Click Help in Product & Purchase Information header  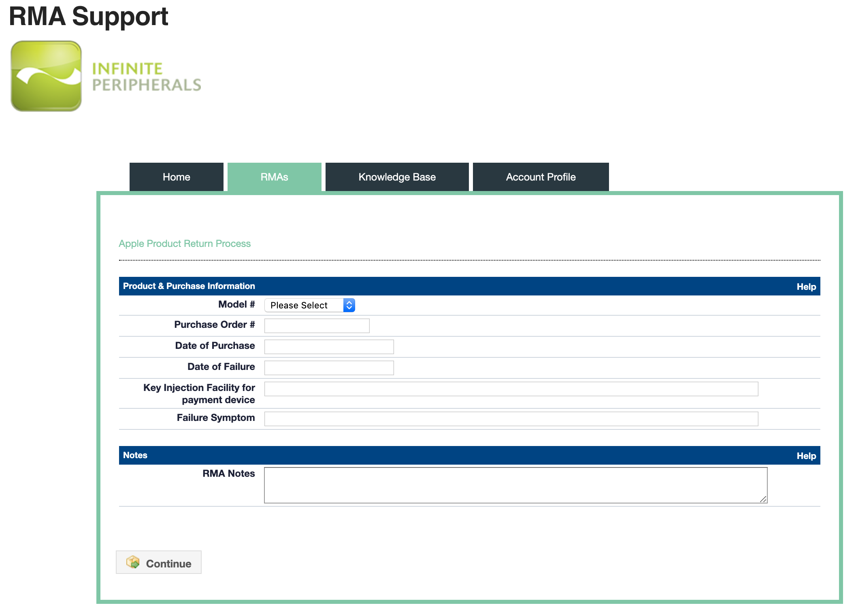806,287
